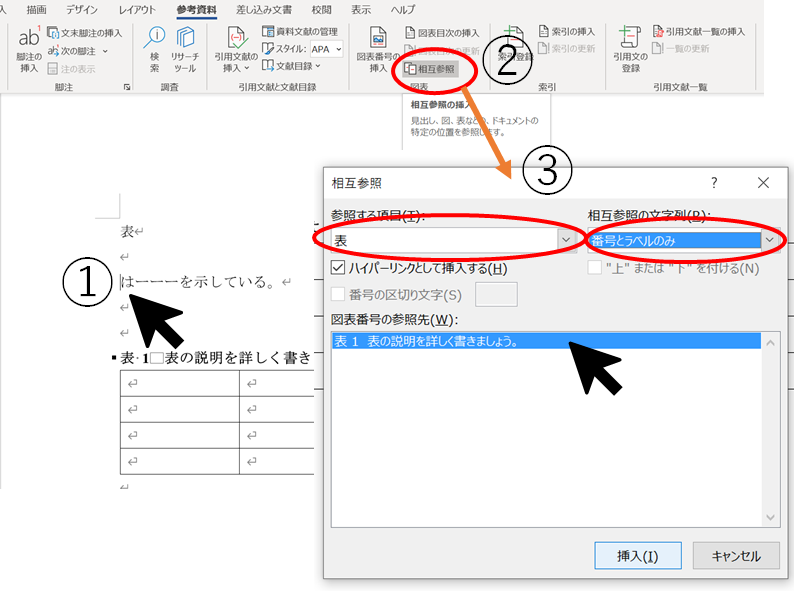
Task: Click the 相互参照 ribbon button
Action: click(431, 69)
